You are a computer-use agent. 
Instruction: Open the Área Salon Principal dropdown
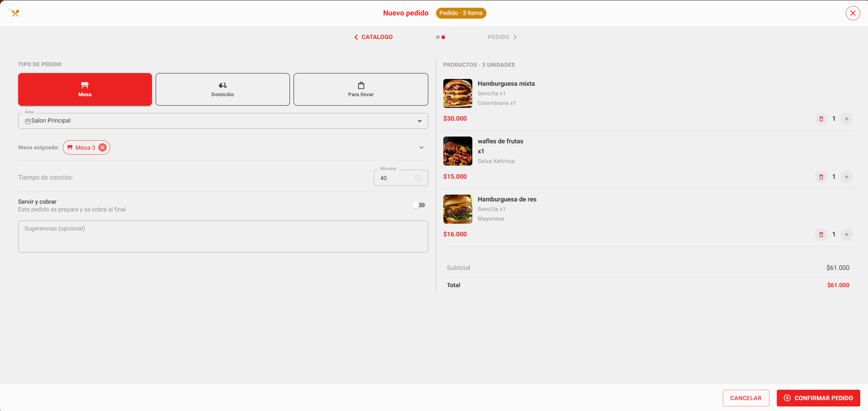pyautogui.click(x=223, y=121)
